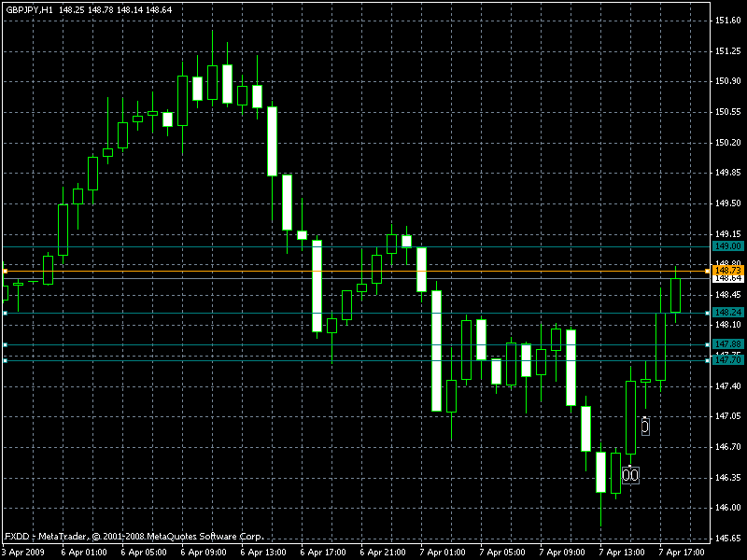The width and height of the screenshot is (747, 560).
Task: Click the 151.25 price scale label
Action: click(728, 51)
